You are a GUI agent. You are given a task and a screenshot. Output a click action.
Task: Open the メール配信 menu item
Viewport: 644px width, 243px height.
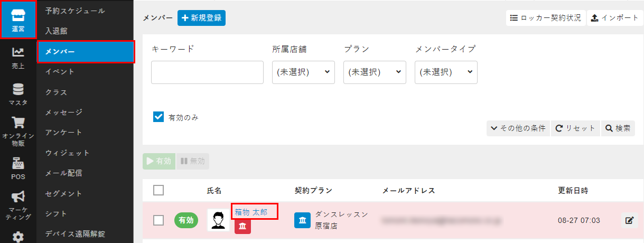pos(63,173)
